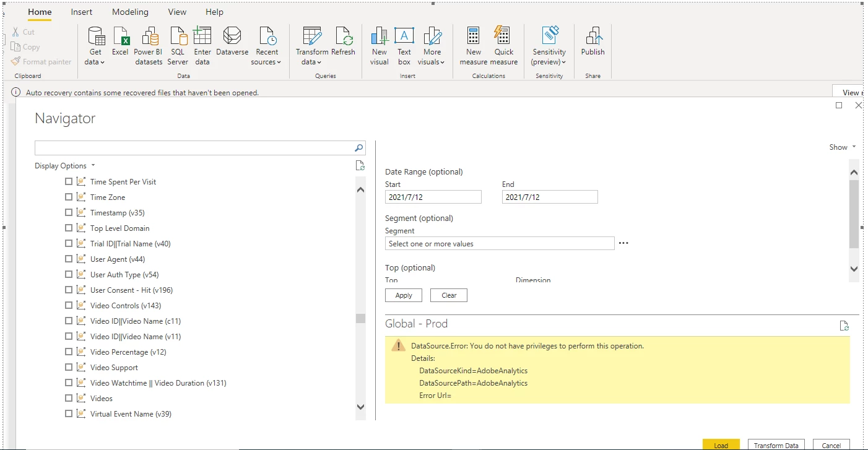Select Video Watchtime || Video Duration (v131)

pyautogui.click(x=158, y=383)
